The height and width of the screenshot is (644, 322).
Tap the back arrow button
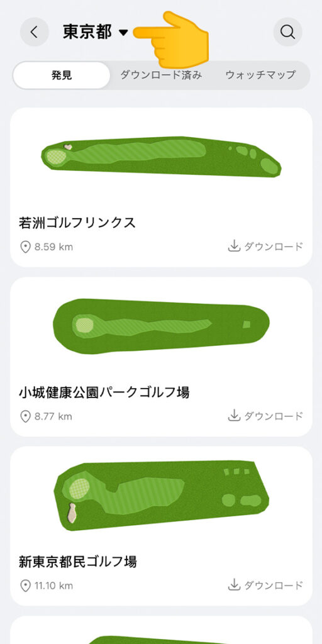34,31
